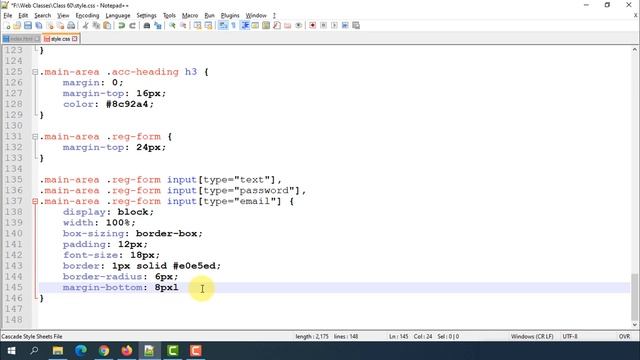
Task: Undo last edit with toolbar arrow
Action: pos(121,26)
